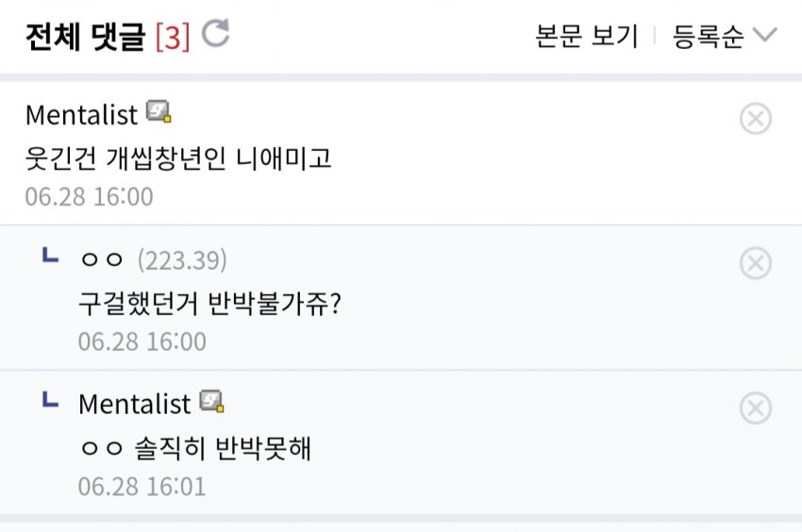Click the red comment count [3]
The width and height of the screenshot is (802, 532).
(172, 37)
